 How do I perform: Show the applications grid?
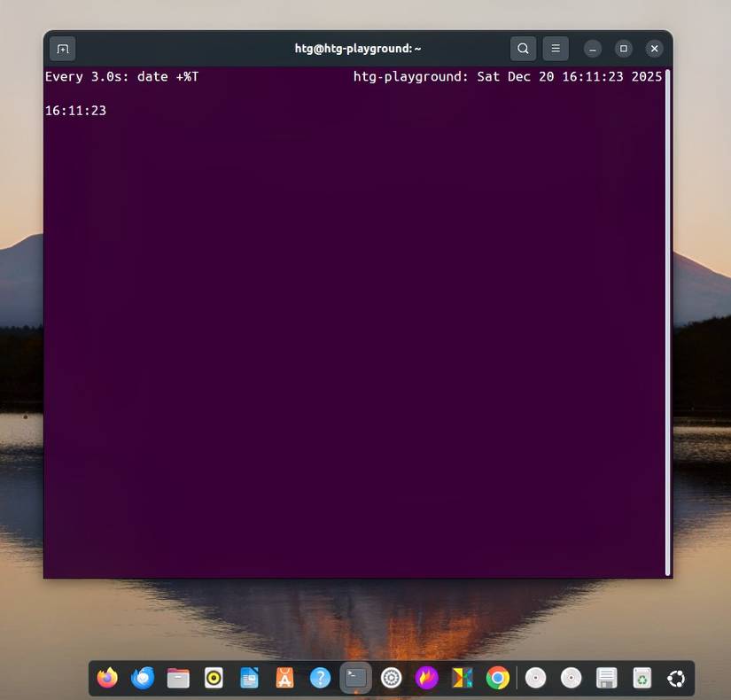(x=676, y=678)
